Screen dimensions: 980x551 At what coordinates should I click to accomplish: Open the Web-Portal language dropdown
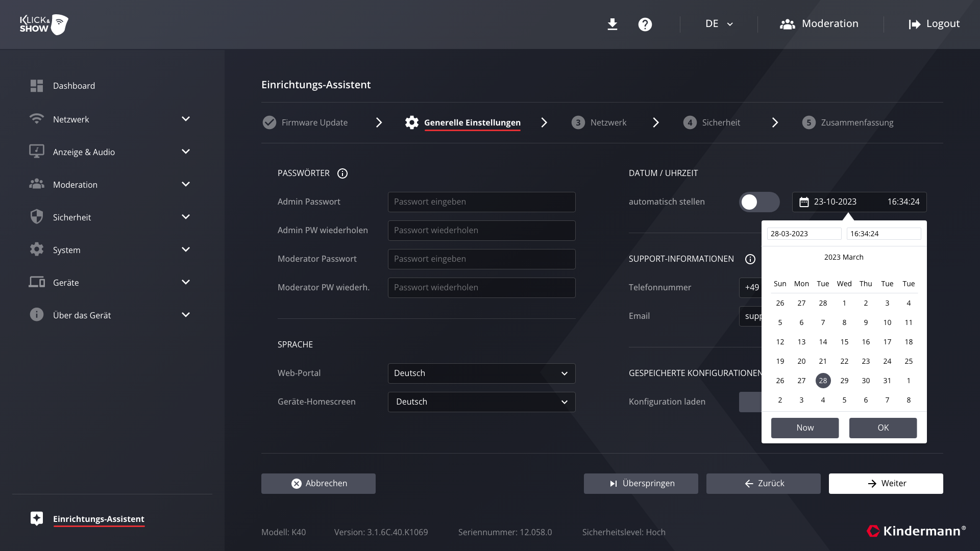coord(481,373)
